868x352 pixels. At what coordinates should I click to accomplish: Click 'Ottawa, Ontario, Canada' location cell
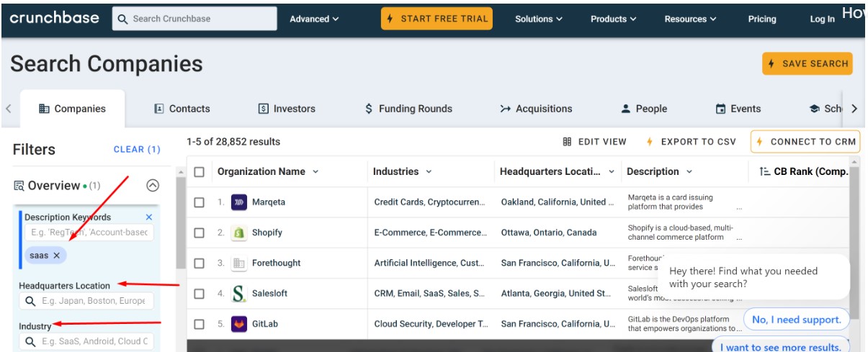pyautogui.click(x=549, y=233)
